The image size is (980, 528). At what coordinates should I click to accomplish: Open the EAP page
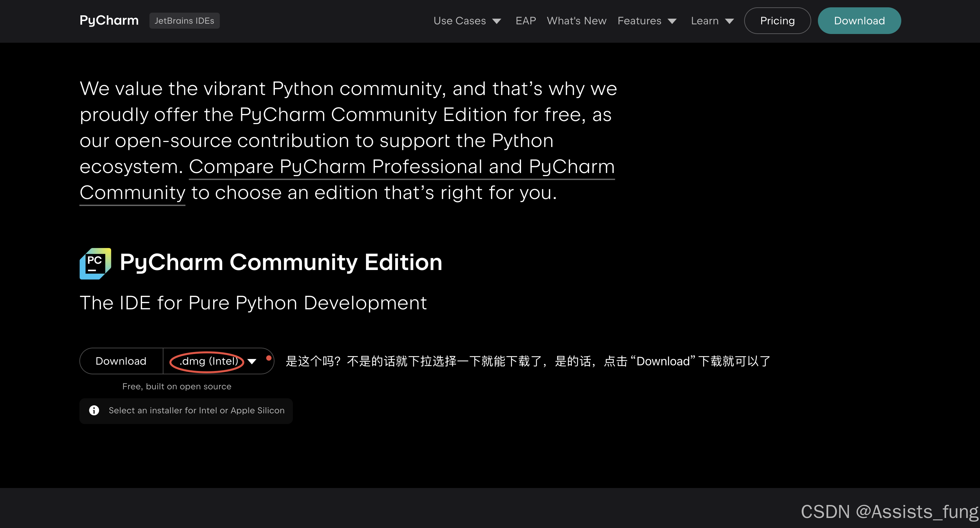coord(525,21)
